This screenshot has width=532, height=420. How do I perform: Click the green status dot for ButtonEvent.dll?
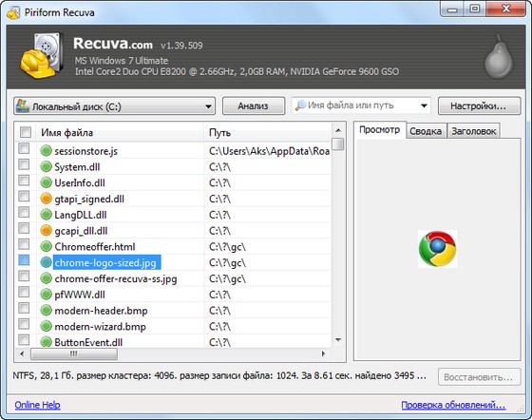(x=46, y=342)
